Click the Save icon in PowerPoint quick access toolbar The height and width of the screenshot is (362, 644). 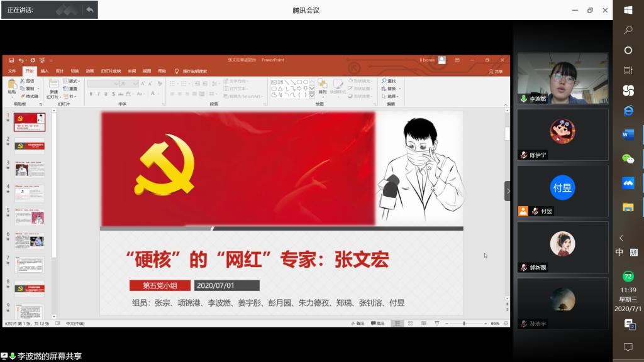click(12, 60)
